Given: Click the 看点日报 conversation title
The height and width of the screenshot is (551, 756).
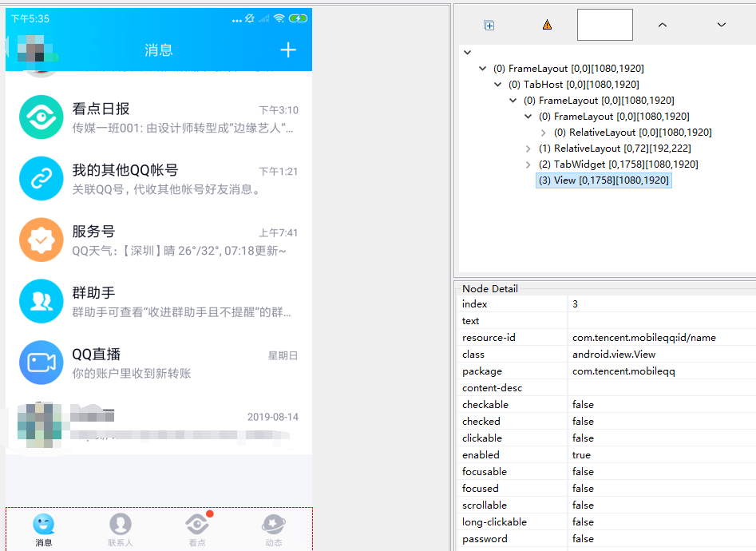Looking at the screenshot, I should pyautogui.click(x=101, y=109).
